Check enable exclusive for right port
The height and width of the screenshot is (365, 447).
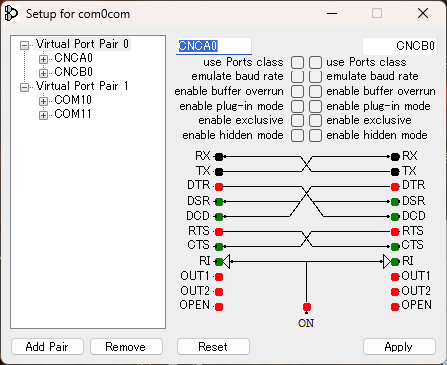coord(315,120)
